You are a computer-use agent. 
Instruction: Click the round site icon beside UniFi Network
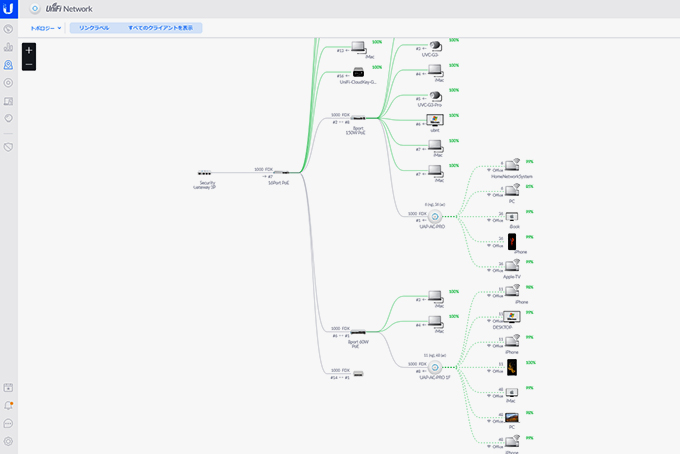pos(35,9)
